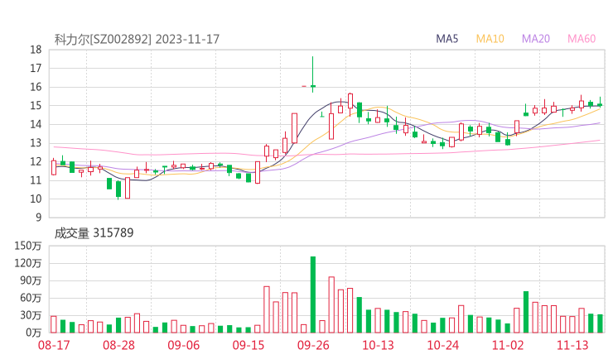Screen dimensions: 613x364
Task: Click the first red candlestick at 08-17
Action: [x=54, y=167]
